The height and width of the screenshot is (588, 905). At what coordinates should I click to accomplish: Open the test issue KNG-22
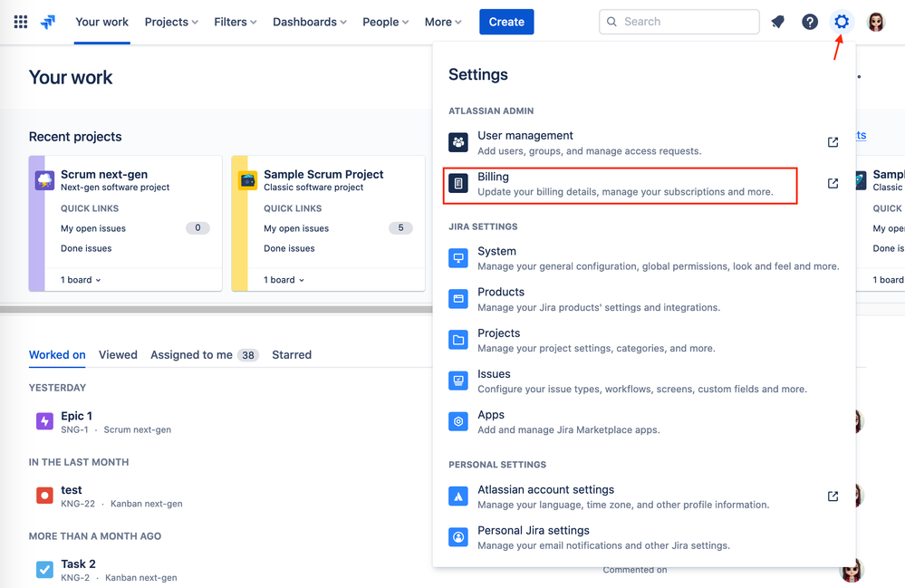(72, 490)
